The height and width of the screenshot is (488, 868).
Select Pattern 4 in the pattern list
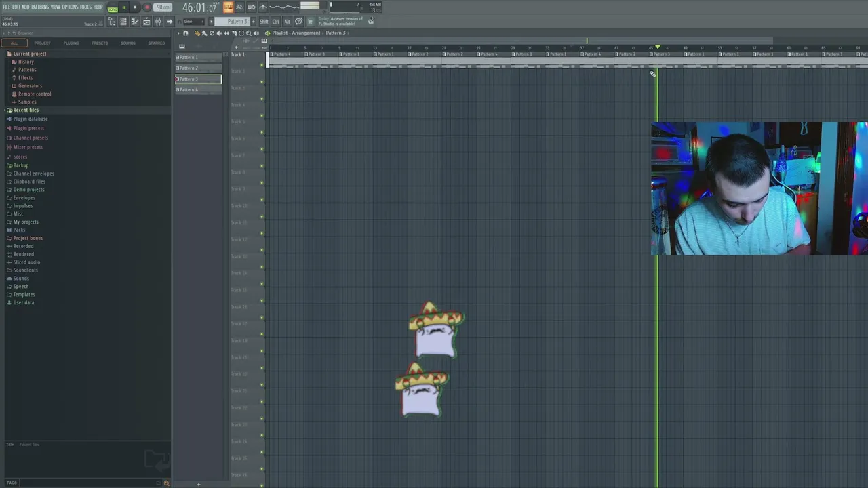click(x=198, y=90)
